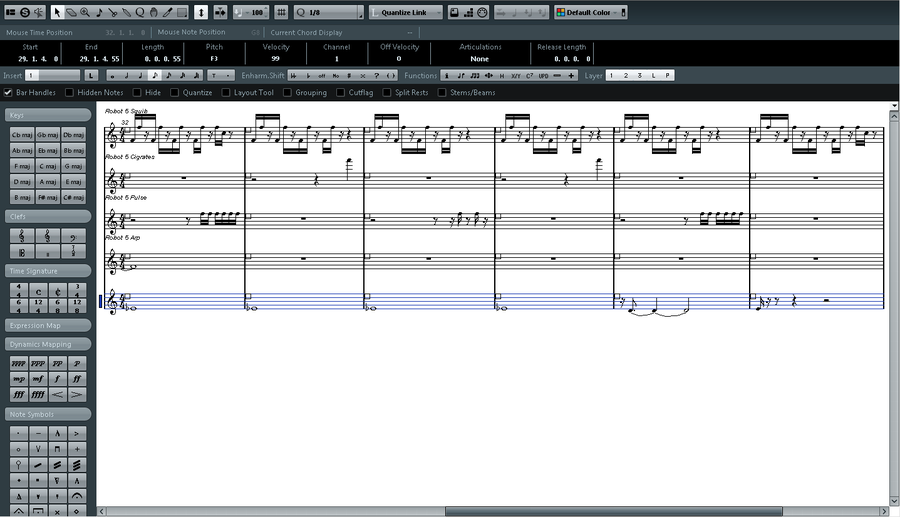
Task: Open the Quantize Link dropdown
Action: pos(405,12)
